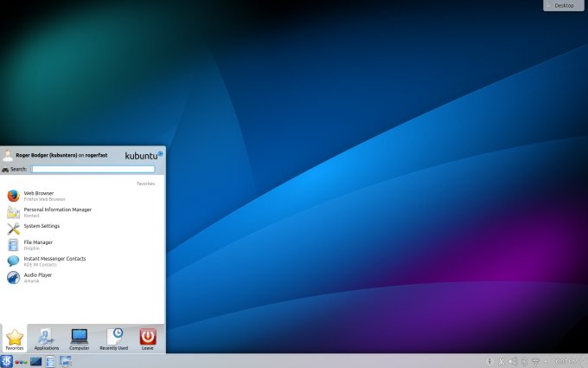
Task: Show the Recently Used tab
Action: (113, 339)
